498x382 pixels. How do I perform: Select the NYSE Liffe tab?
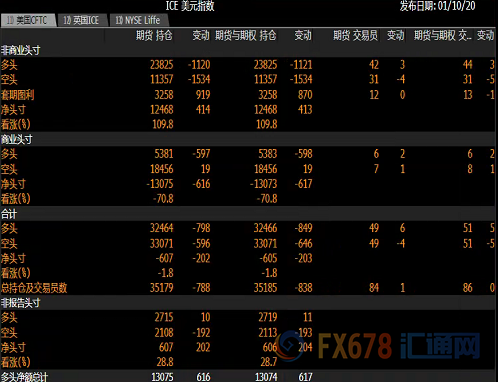click(x=138, y=21)
